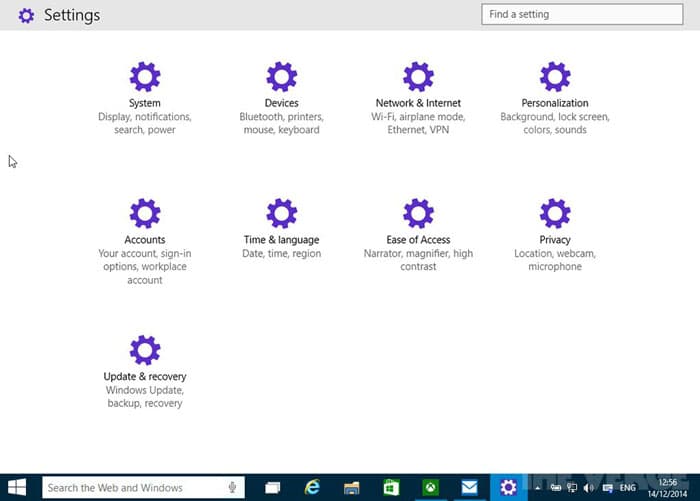Screen dimensions: 700x501
Task: Click "Location, webcam, microphone" description
Action: coord(555,260)
